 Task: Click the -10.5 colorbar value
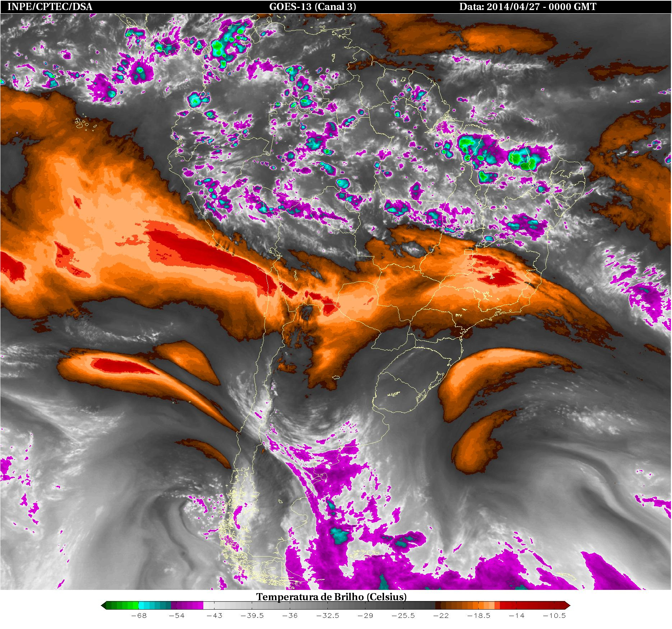554,616
